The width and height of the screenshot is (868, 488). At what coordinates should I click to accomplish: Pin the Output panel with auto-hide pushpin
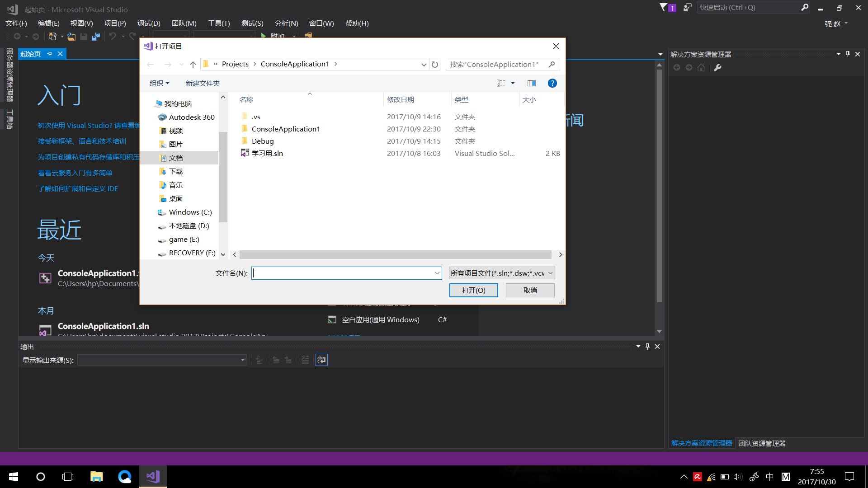pyautogui.click(x=647, y=347)
